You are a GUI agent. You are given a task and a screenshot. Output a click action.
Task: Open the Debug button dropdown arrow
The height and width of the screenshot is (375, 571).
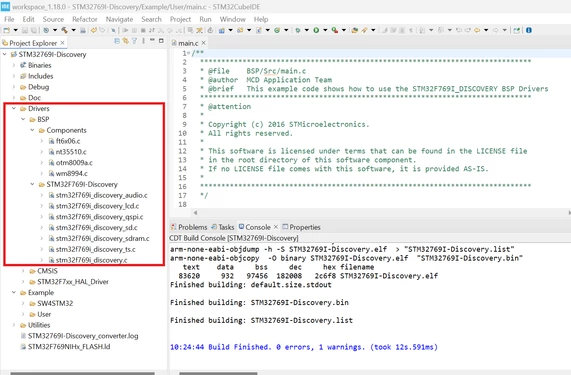(307, 30)
